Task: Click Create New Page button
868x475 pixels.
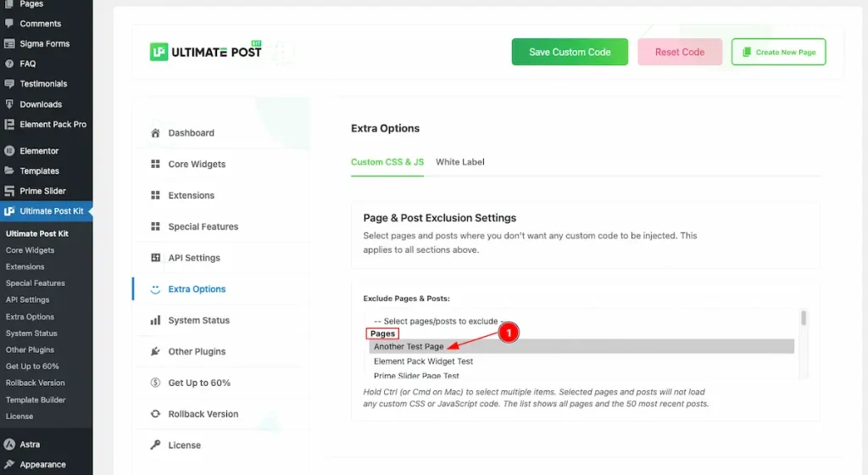Action: coord(778,52)
